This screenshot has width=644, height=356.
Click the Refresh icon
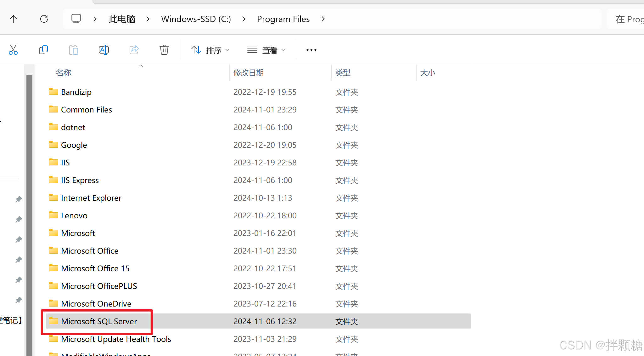[x=44, y=19]
